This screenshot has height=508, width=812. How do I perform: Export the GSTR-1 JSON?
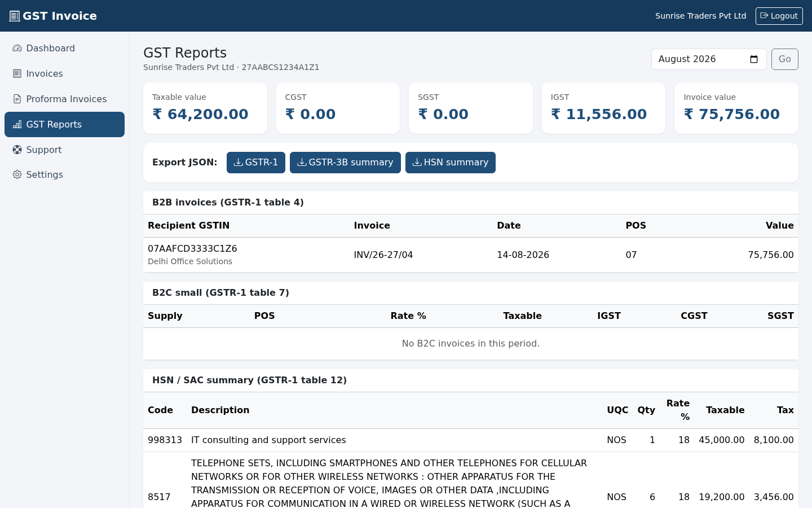pos(256,163)
